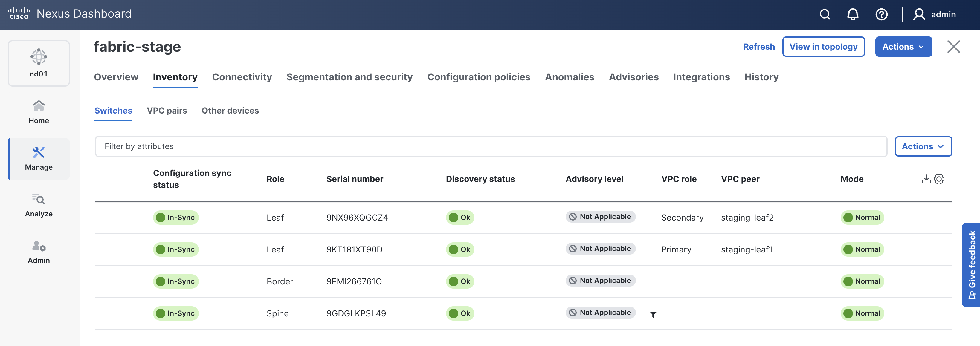Open table column settings gear
980x346 pixels.
point(939,179)
